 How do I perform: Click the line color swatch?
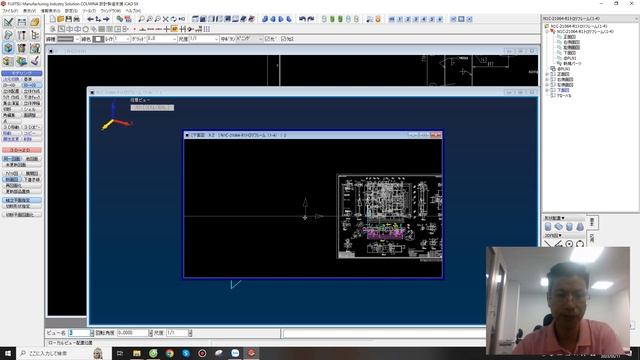98,39
